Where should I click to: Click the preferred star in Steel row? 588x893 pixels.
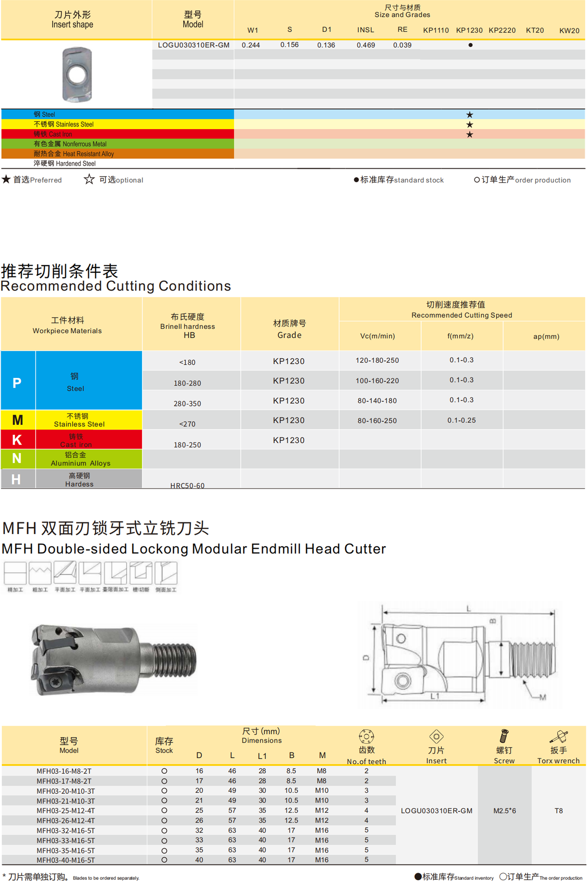[469, 115]
